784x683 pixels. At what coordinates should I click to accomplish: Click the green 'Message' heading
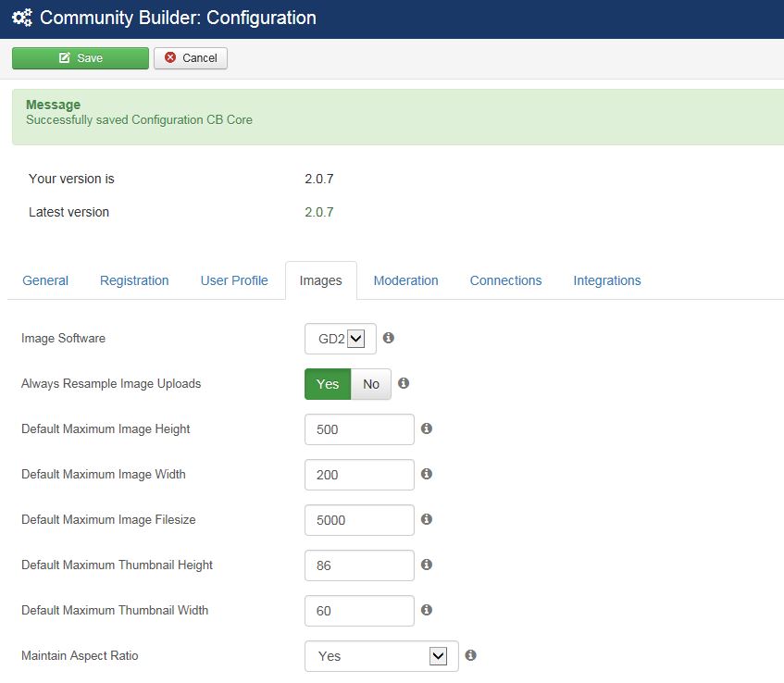pyautogui.click(x=53, y=105)
